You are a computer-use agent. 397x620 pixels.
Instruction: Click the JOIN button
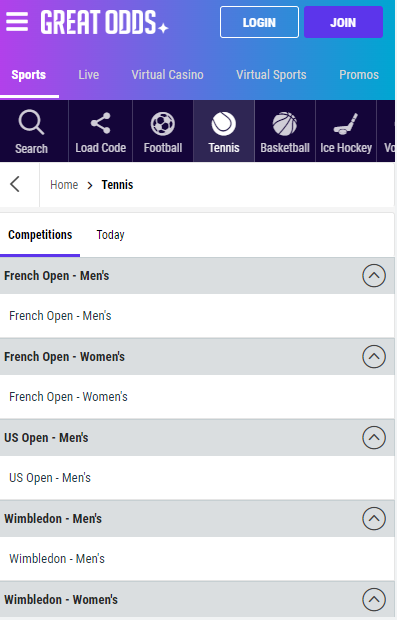tap(343, 22)
